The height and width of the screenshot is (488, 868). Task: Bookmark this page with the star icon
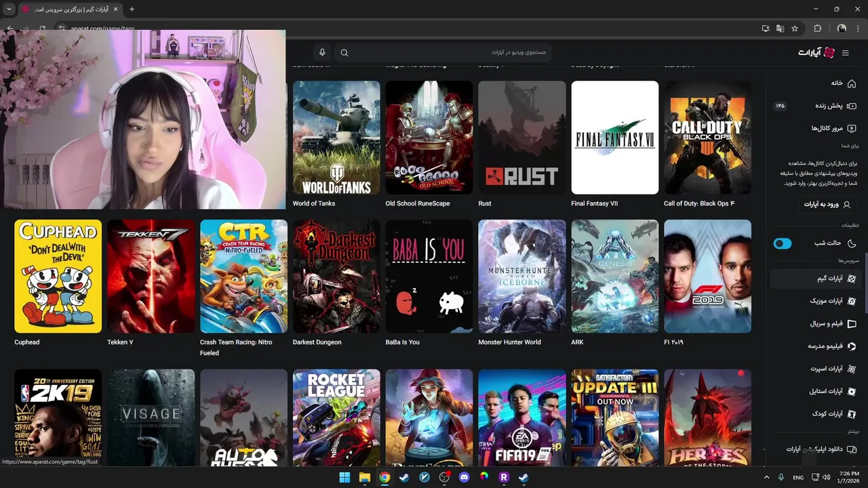[x=795, y=28]
